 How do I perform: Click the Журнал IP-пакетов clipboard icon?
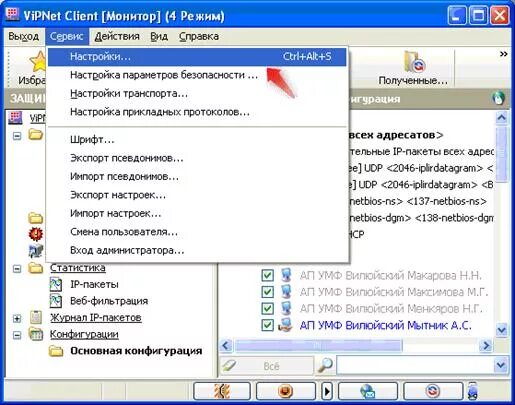pos(36,317)
